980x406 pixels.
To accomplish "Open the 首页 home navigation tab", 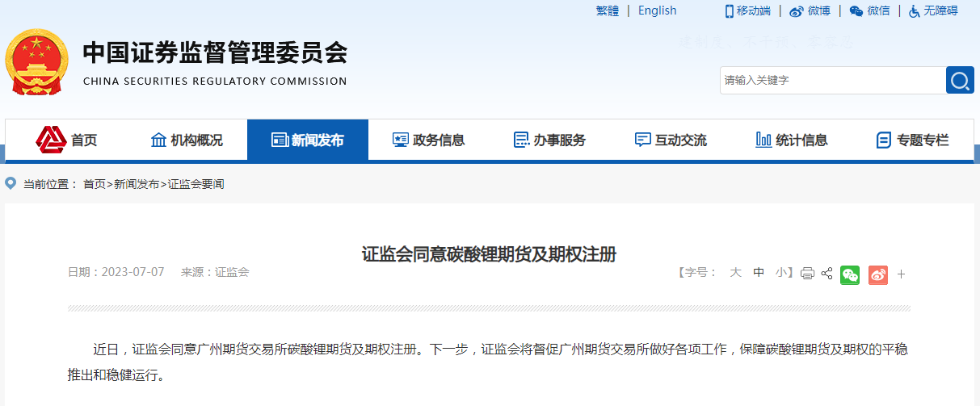I will point(66,140).
